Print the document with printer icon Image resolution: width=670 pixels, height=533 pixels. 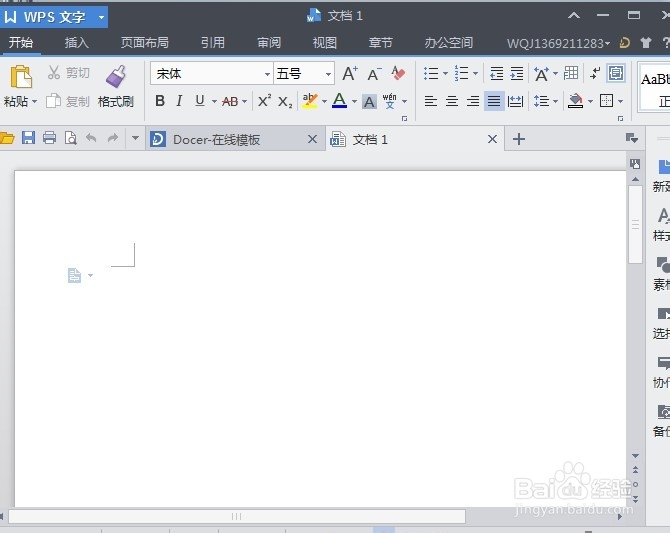click(x=50, y=138)
